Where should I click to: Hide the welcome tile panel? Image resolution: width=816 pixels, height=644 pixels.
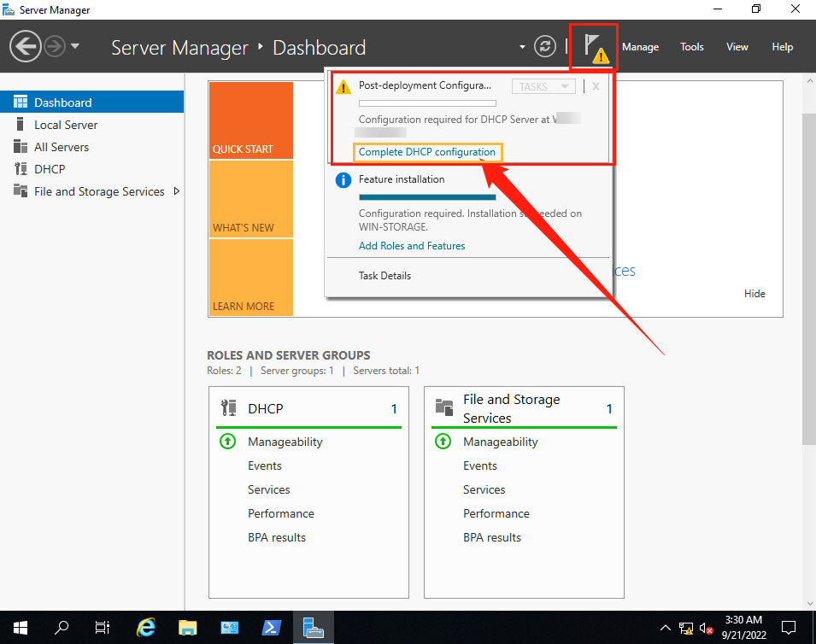click(x=754, y=294)
